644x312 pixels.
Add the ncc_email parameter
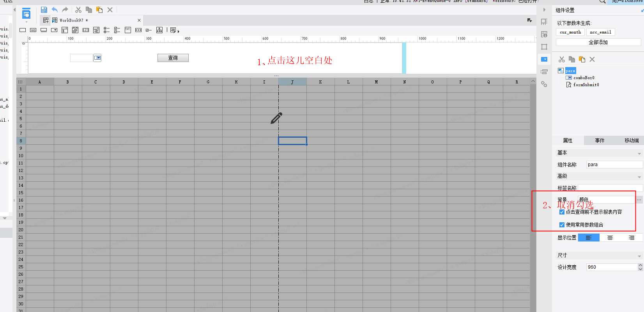[x=600, y=32]
